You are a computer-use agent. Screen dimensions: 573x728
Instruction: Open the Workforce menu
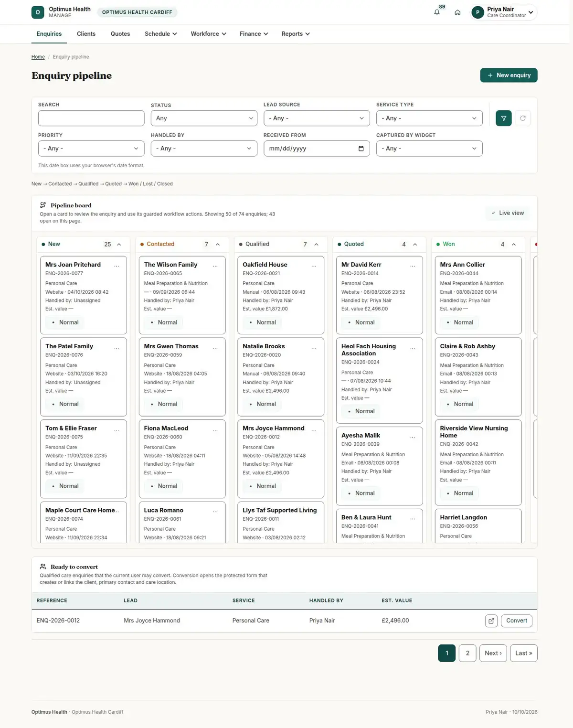pyautogui.click(x=209, y=34)
